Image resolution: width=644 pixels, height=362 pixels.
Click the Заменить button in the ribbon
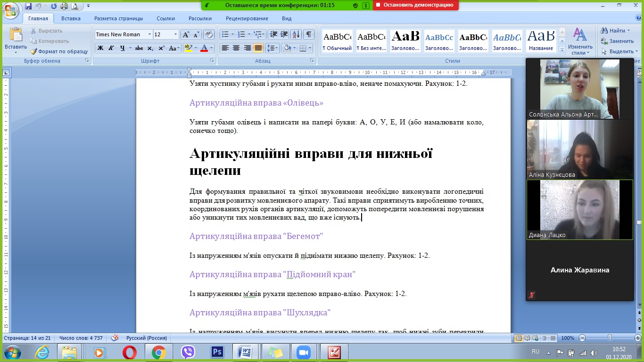pyautogui.click(x=617, y=41)
